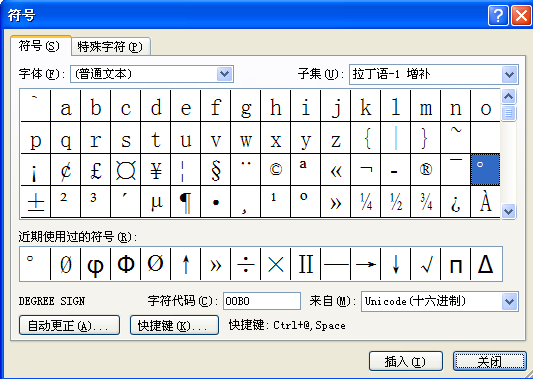Switch to the 特殊字符 (P) tab
Viewport: 533px width, 379px height.
[x=110, y=47]
